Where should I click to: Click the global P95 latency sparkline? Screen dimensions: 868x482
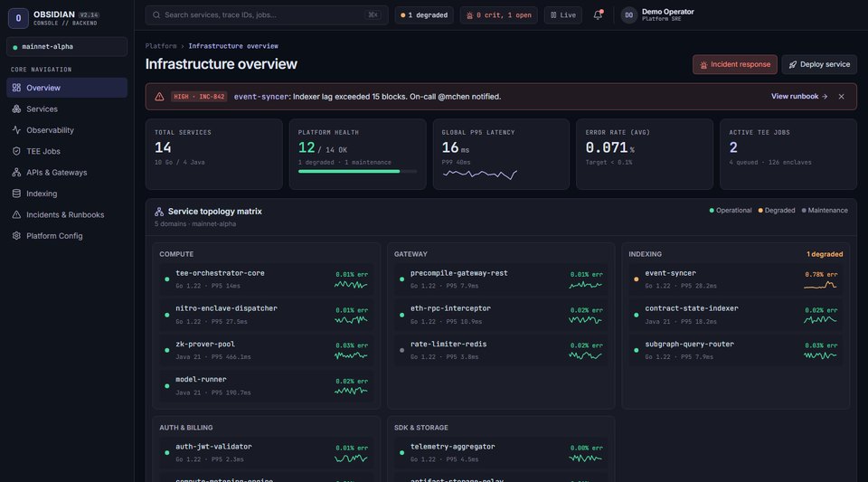click(479, 175)
